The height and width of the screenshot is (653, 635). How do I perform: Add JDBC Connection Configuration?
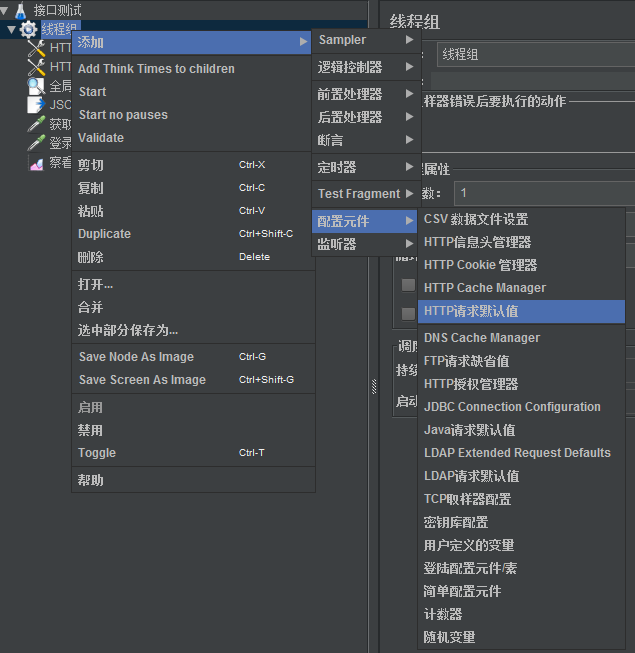(x=521, y=407)
